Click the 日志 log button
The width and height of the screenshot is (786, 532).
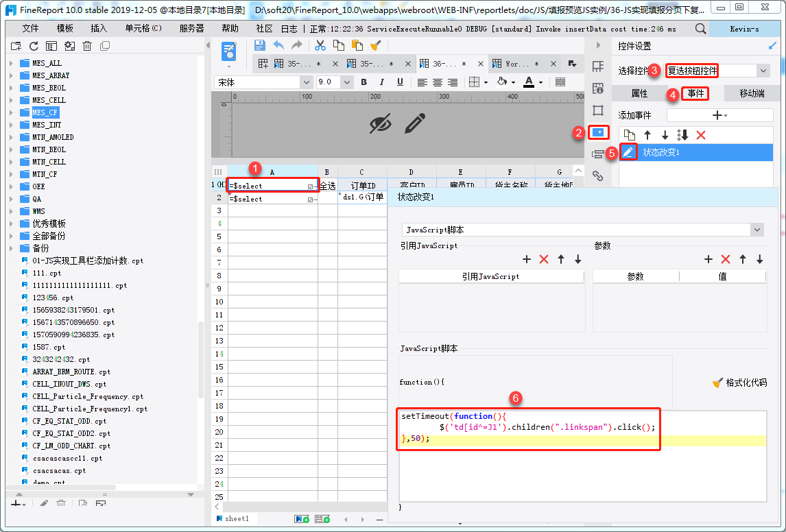click(289, 29)
